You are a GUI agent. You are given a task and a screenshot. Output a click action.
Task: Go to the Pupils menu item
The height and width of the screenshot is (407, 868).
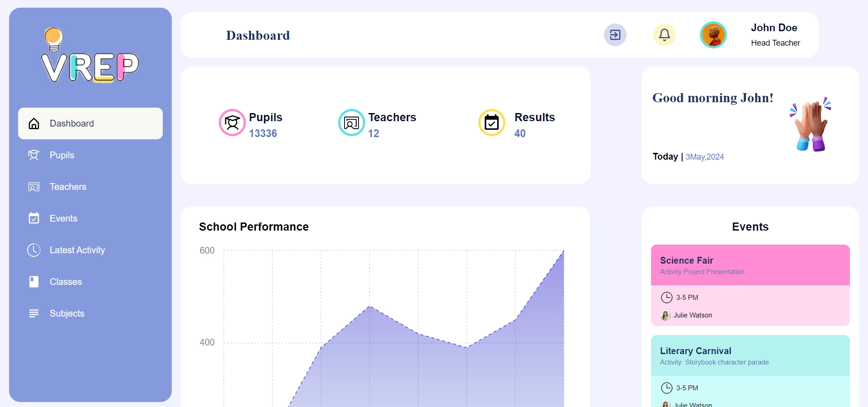[x=90, y=155]
